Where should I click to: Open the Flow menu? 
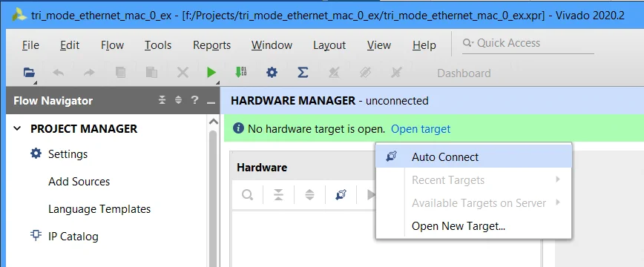(x=113, y=44)
